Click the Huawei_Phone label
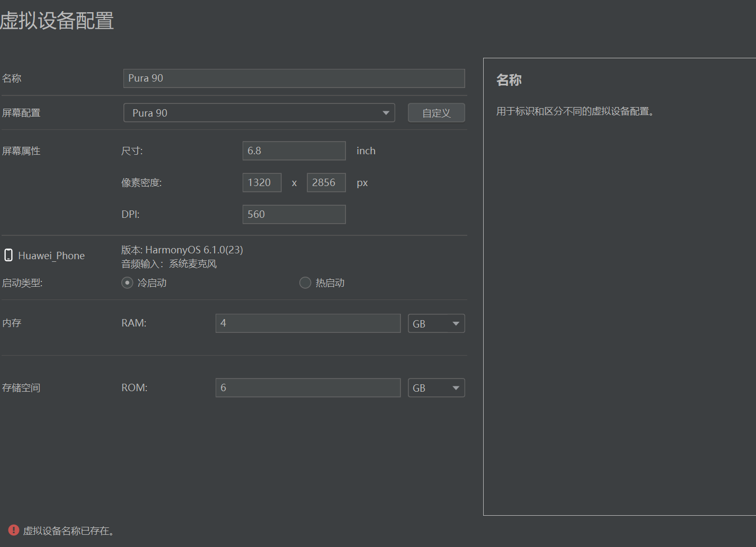756x547 pixels. [x=51, y=255]
